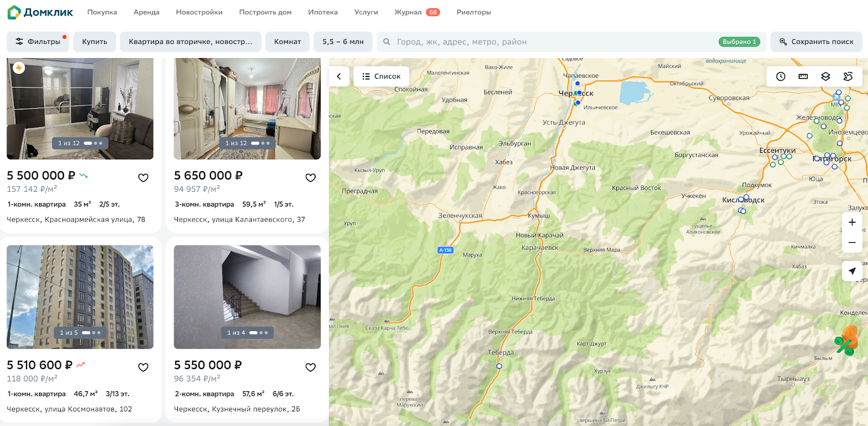Open the Журнал section

pos(408,12)
